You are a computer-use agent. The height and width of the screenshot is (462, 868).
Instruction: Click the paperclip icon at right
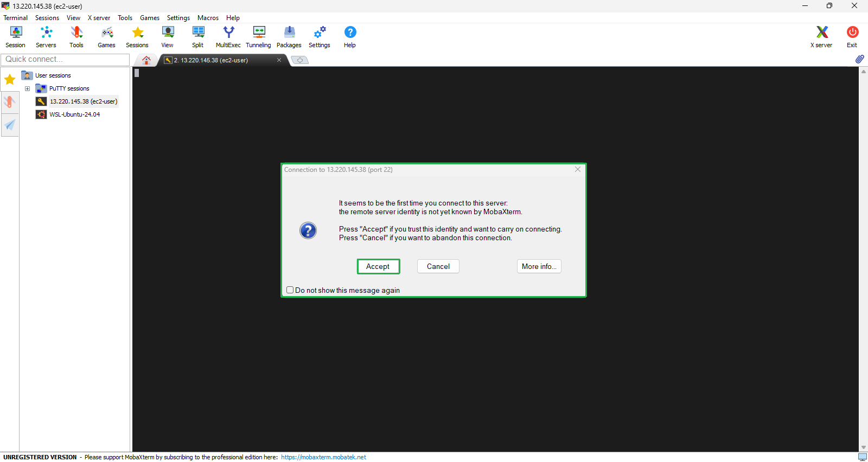coord(860,59)
